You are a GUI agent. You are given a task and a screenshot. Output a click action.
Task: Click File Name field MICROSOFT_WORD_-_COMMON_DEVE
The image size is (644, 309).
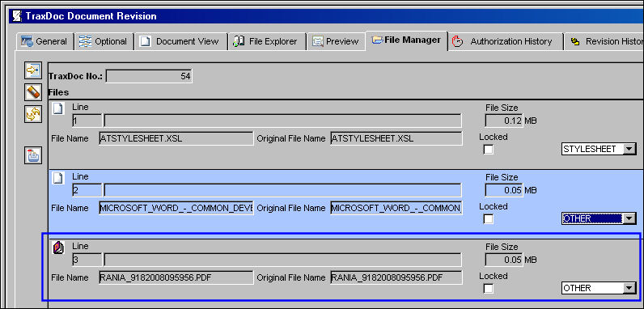(x=176, y=208)
